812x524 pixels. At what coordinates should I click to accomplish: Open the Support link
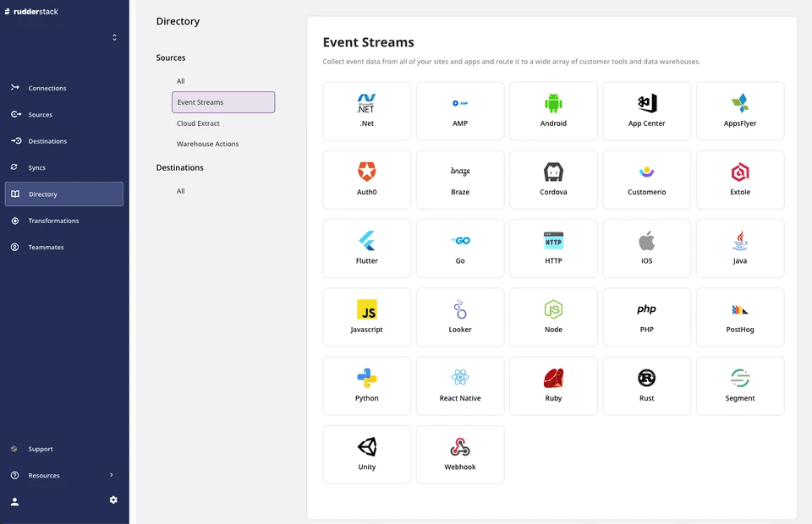tap(41, 449)
